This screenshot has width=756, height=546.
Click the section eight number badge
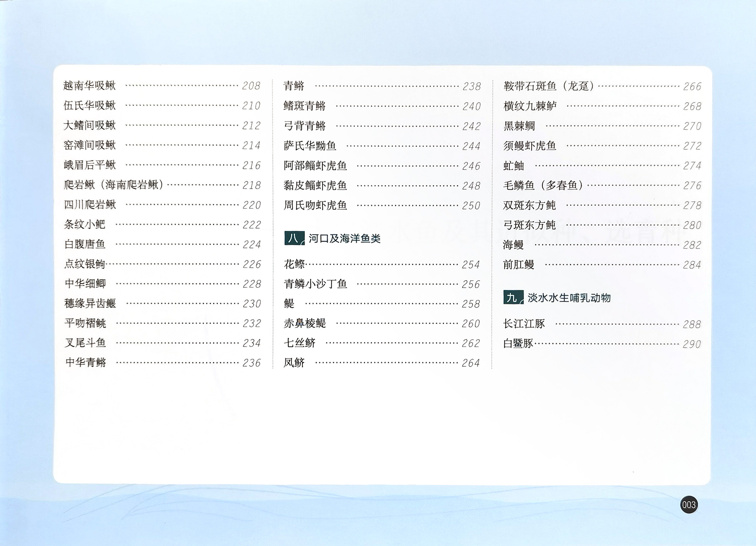coord(294,238)
